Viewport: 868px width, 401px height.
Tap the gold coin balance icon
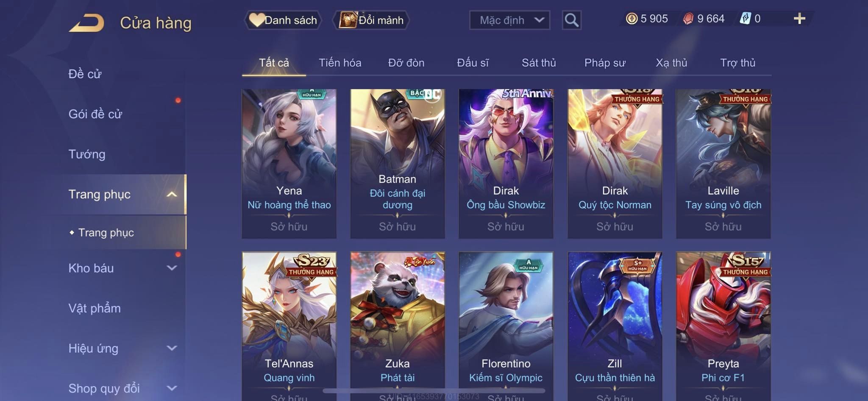(x=632, y=19)
